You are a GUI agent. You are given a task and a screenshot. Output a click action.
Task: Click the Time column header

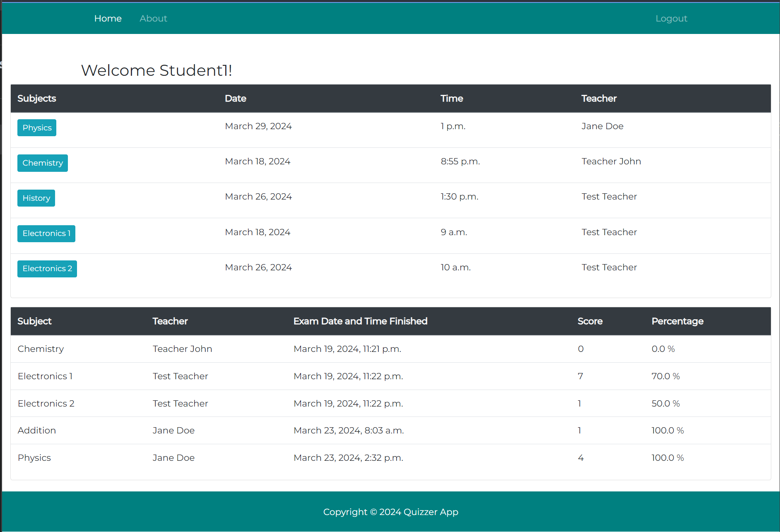point(452,99)
